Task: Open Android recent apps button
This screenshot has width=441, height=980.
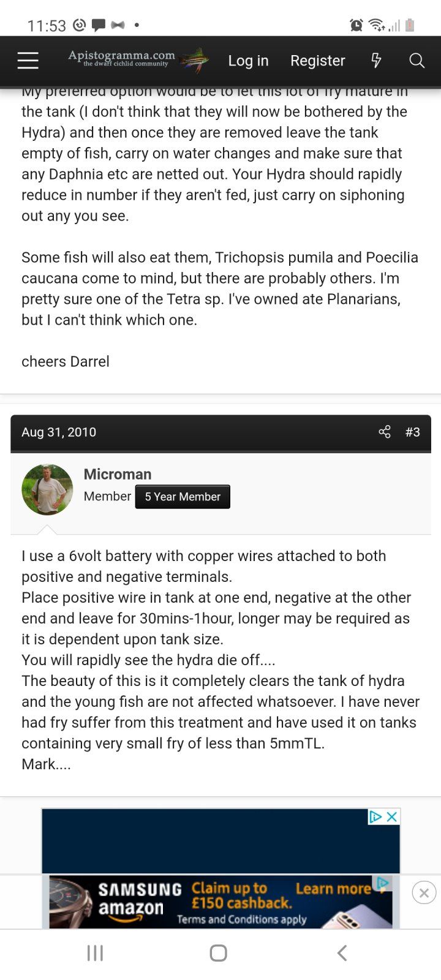Action: click(95, 953)
